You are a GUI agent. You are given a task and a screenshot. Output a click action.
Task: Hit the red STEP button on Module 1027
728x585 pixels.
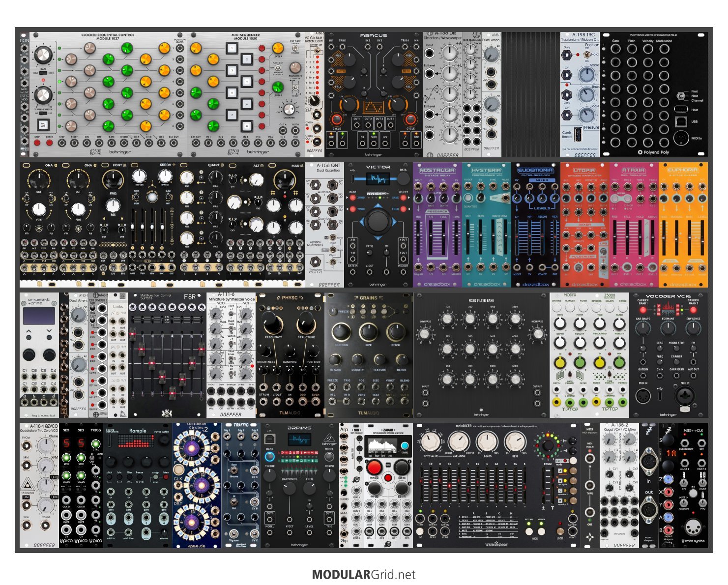37,143
